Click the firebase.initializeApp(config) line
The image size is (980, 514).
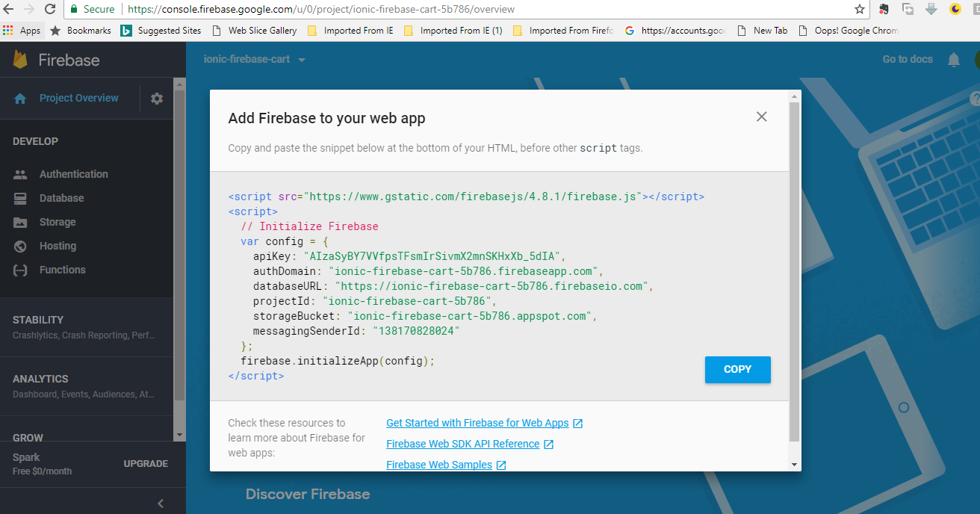(x=338, y=361)
